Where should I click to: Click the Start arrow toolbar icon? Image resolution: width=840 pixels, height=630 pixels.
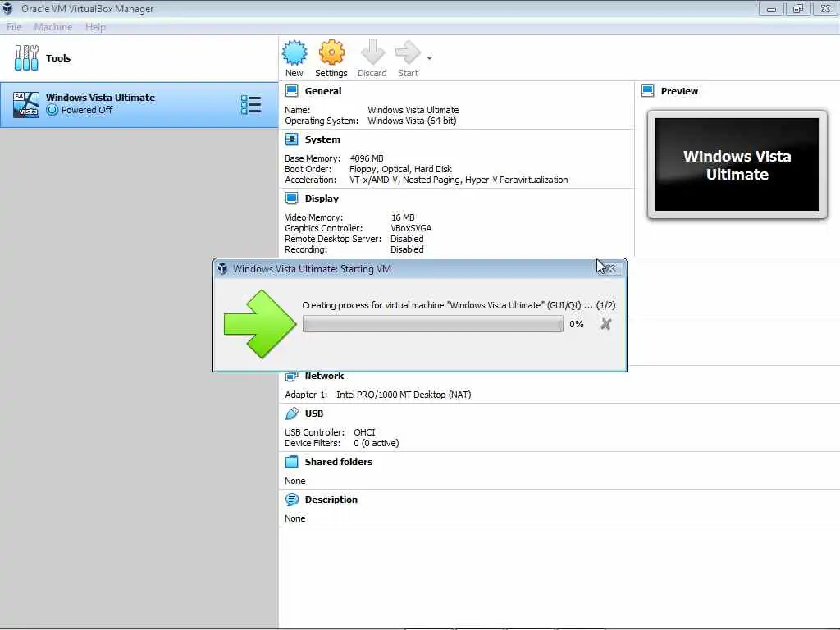click(408, 52)
